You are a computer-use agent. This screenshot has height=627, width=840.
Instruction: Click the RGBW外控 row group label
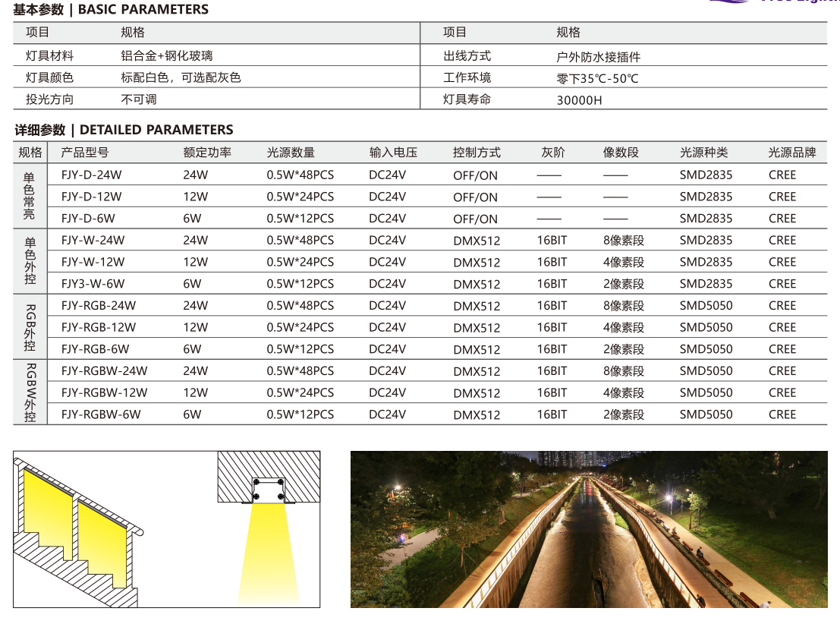[30, 392]
